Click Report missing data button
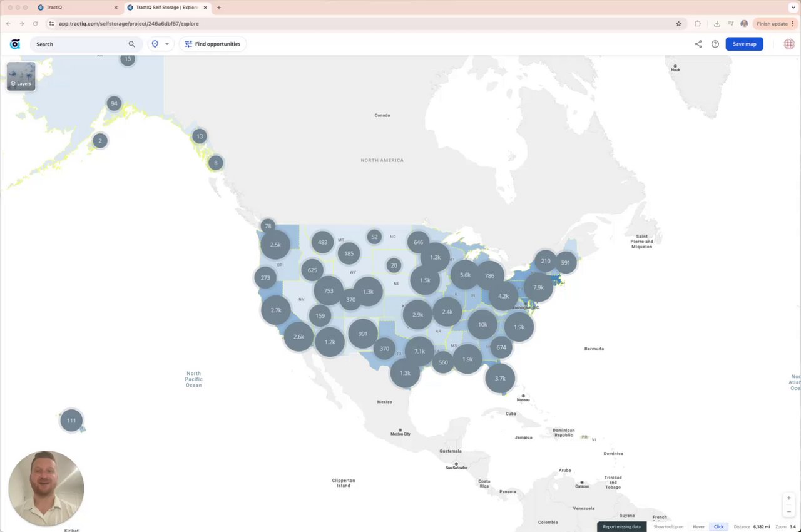 coord(621,527)
